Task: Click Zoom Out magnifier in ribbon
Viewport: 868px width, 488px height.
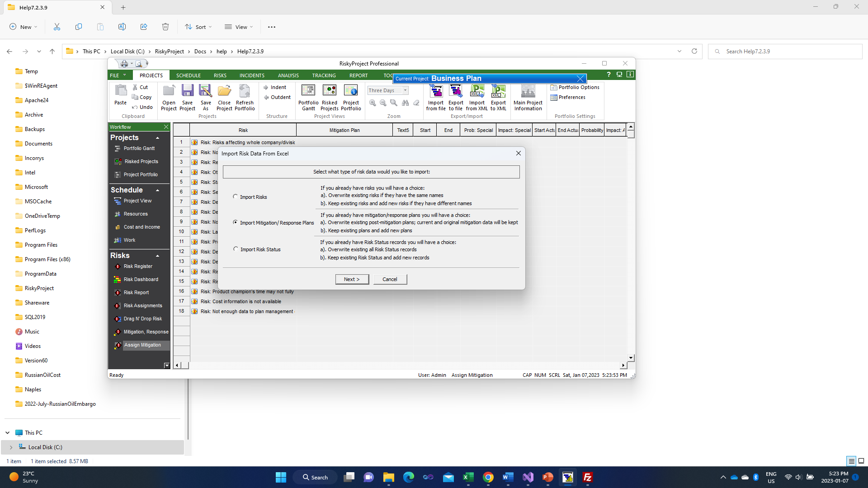Action: click(x=383, y=103)
